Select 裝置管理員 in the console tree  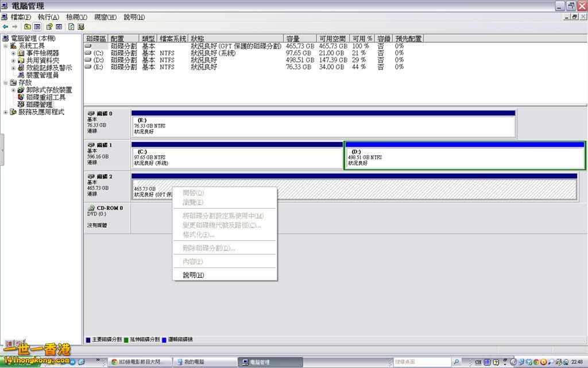coord(42,75)
